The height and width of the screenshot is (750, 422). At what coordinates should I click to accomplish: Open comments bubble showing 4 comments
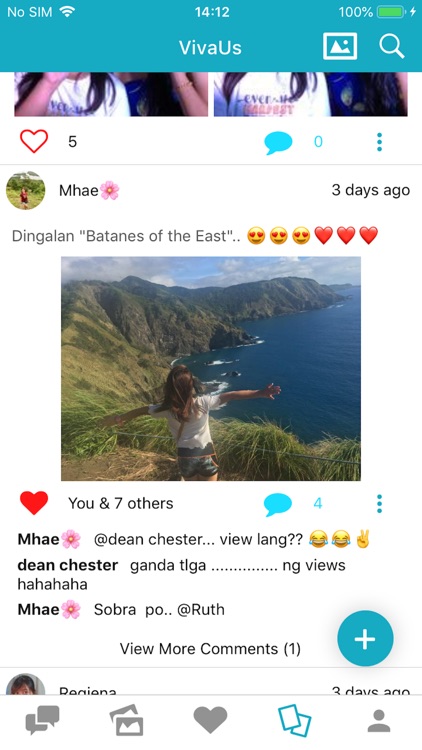click(x=278, y=505)
